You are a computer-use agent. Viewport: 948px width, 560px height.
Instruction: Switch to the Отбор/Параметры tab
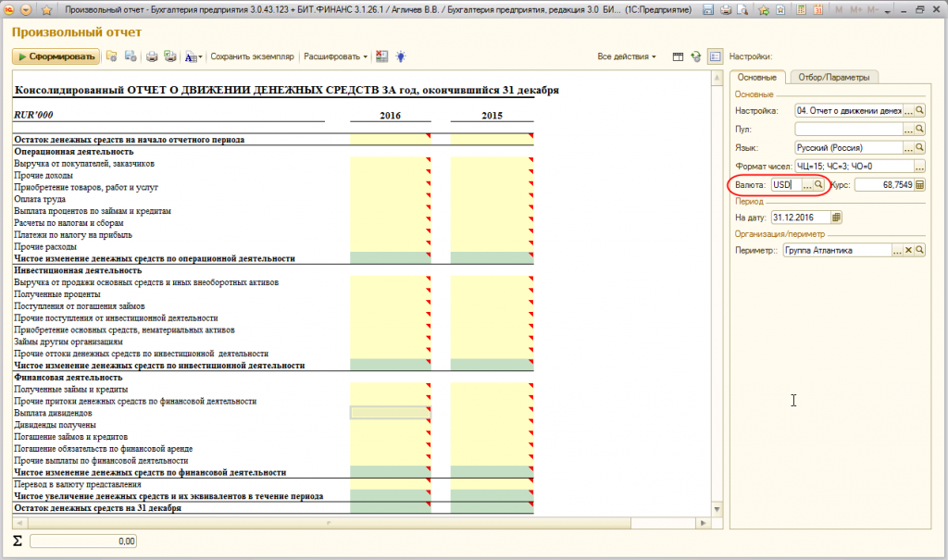pos(835,78)
